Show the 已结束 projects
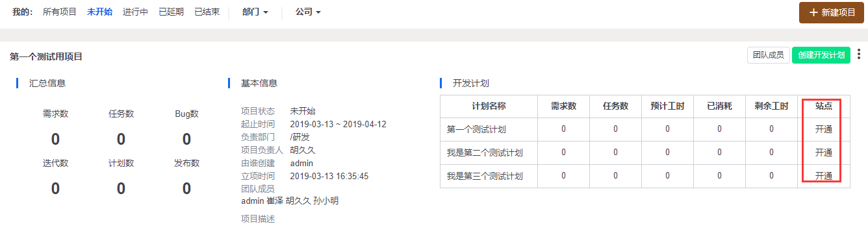The image size is (868, 235). point(207,12)
